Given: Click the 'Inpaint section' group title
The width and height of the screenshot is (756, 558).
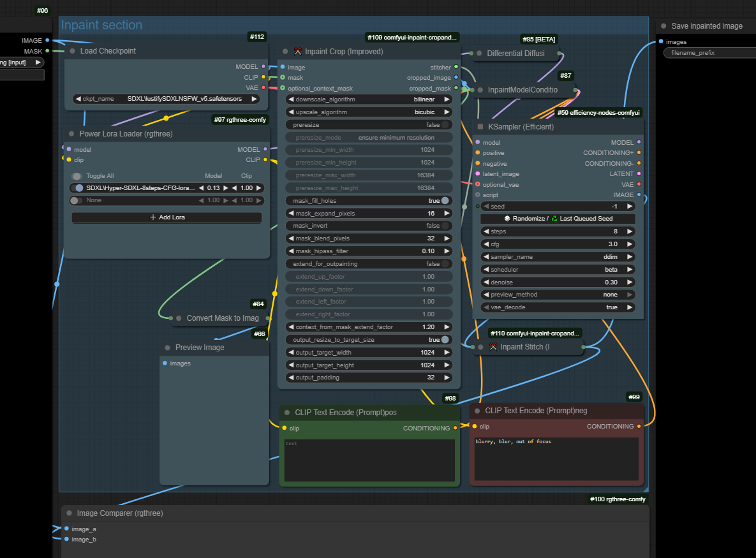Looking at the screenshot, I should [x=101, y=25].
